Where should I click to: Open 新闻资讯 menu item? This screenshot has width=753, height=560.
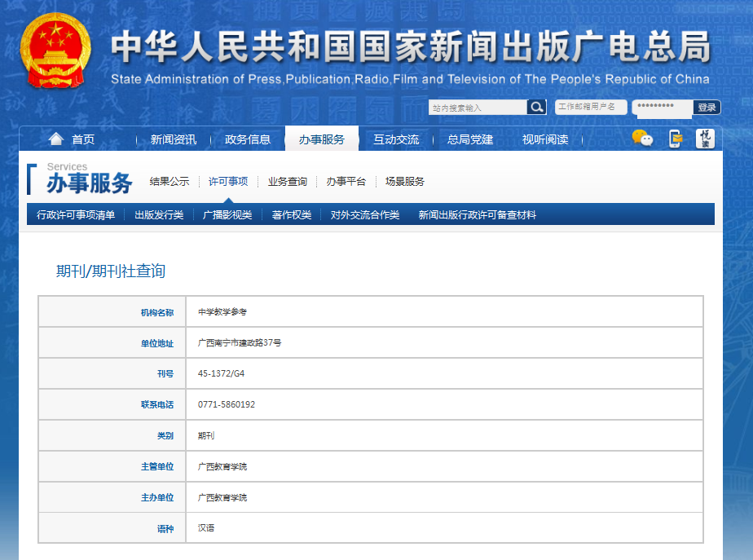pos(174,139)
